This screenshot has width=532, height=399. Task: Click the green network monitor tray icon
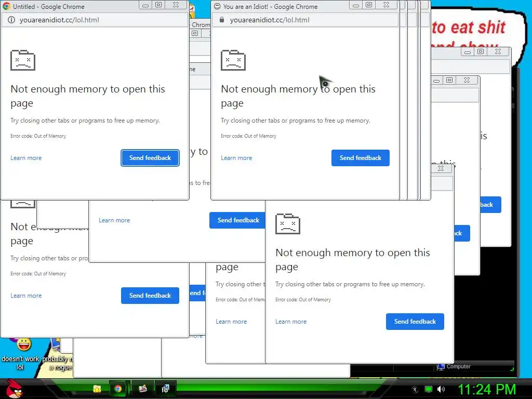[x=429, y=389]
